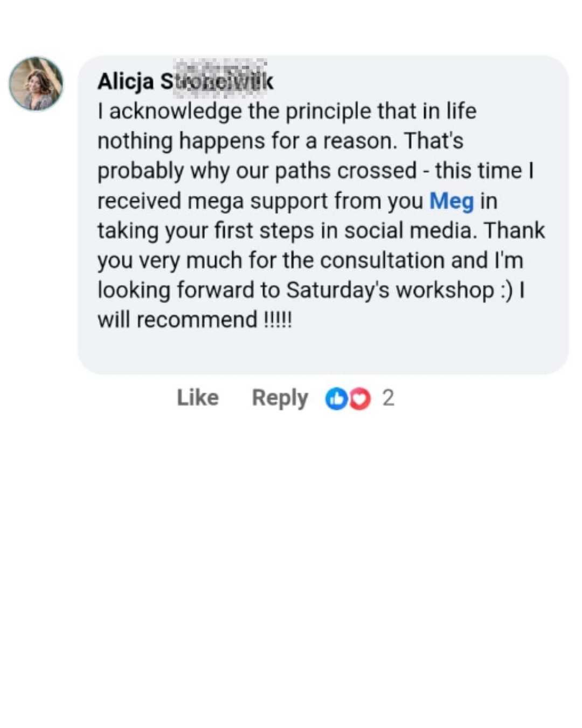The width and height of the screenshot is (582, 728).
Task: Open the blue Meg mention link
Action: (x=451, y=201)
